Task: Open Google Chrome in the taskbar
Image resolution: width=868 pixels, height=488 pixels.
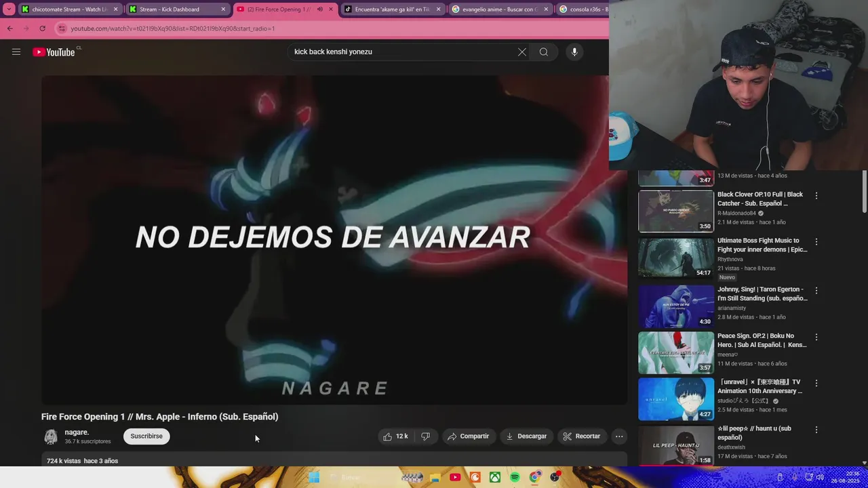Action: tap(535, 477)
